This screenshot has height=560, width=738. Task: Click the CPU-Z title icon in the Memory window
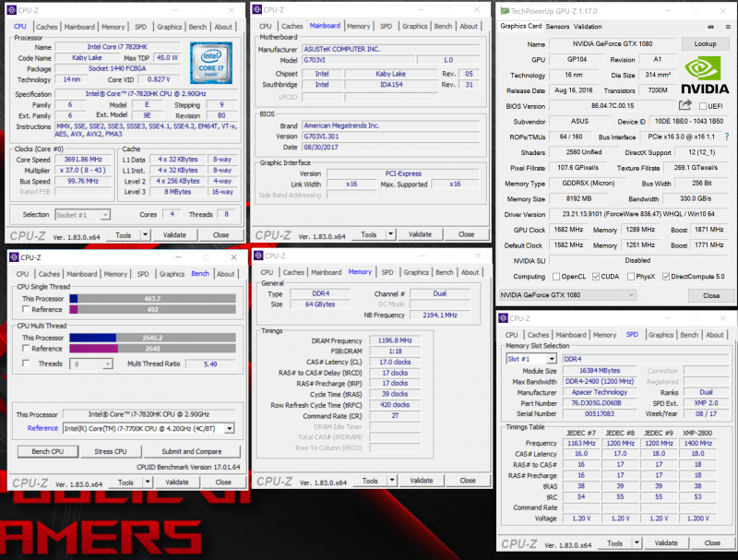click(258, 256)
